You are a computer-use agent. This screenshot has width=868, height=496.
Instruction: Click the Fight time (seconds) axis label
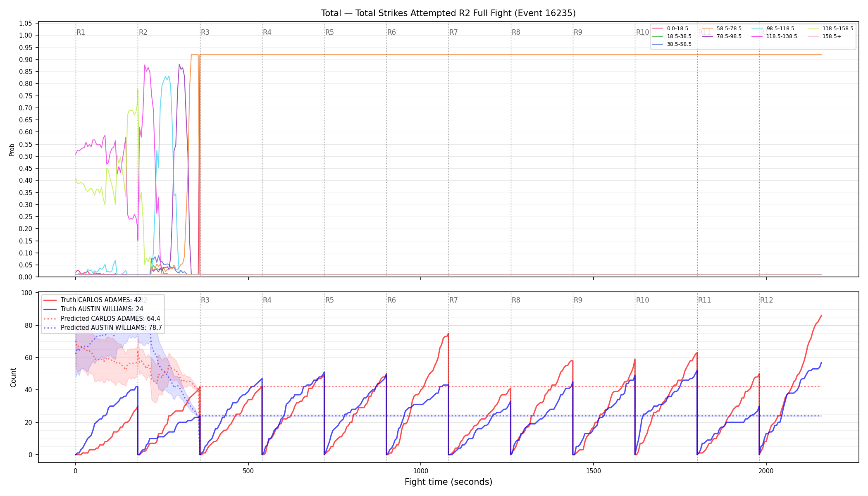(x=448, y=482)
